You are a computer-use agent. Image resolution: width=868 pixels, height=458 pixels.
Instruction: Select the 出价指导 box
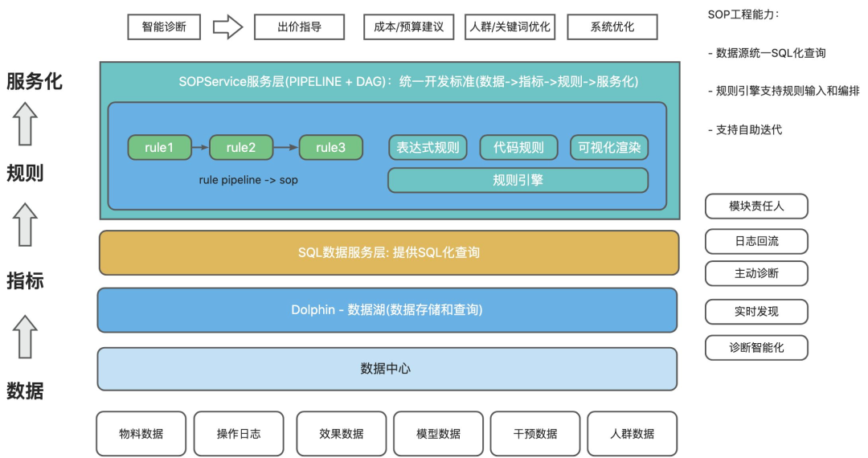pos(300,27)
